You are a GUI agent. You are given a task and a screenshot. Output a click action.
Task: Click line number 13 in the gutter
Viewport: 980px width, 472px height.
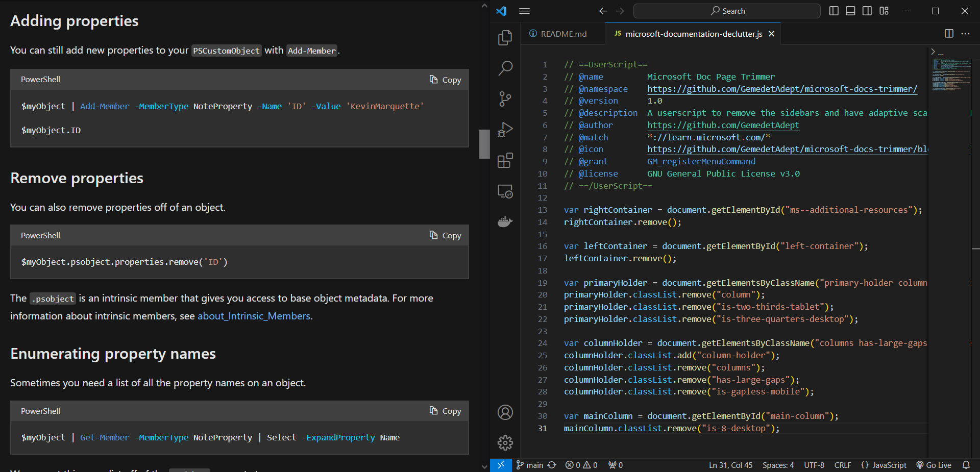pos(542,210)
